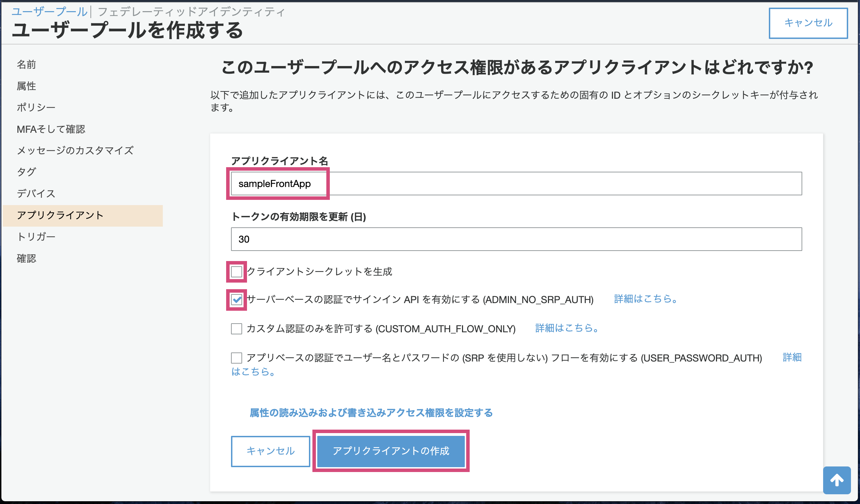
Task: Go to トリガー step in sidebar
Action: 36,237
